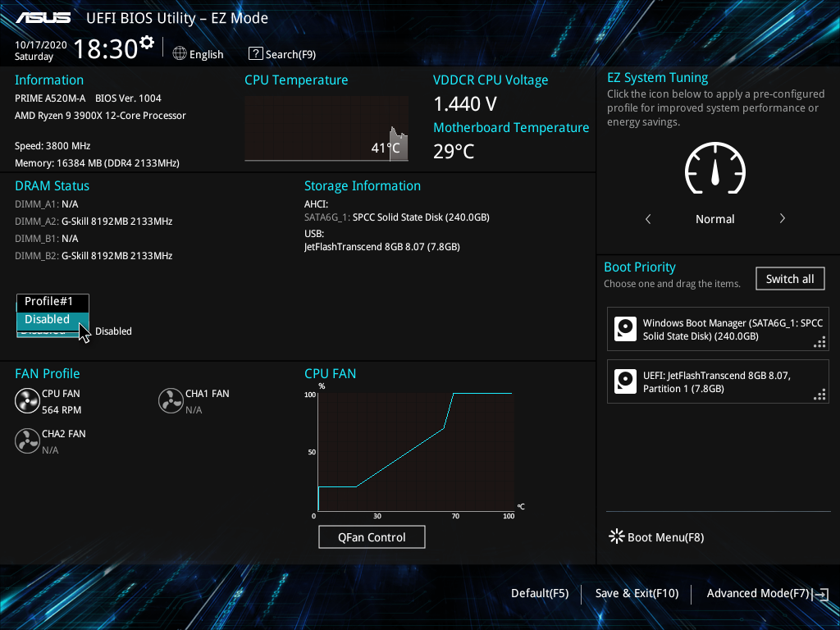Image resolution: width=840 pixels, height=630 pixels.
Task: Click the time settings gear icon
Action: tap(147, 43)
